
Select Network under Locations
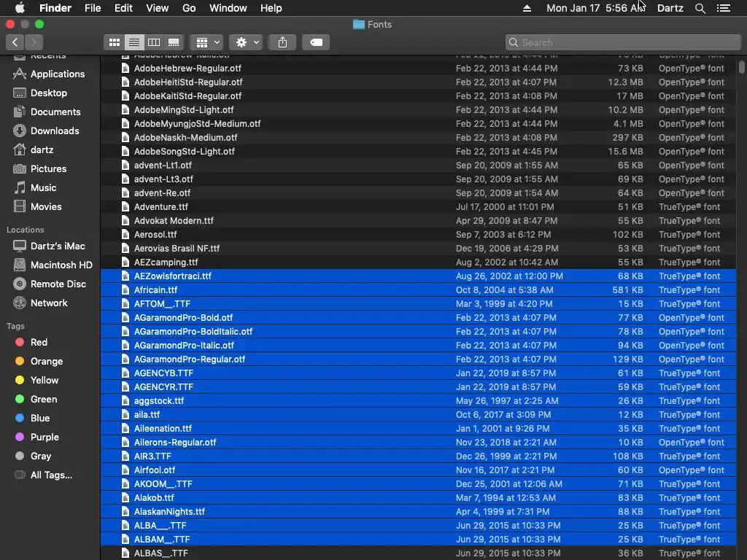pos(50,303)
